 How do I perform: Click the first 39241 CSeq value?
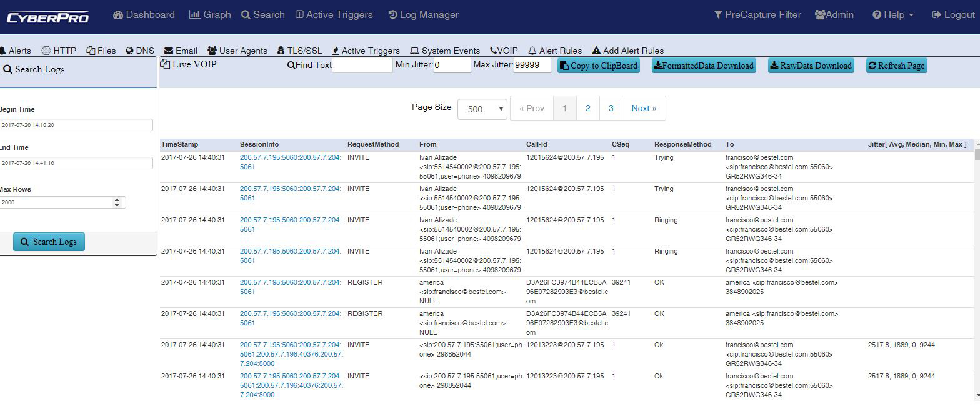[x=621, y=282]
